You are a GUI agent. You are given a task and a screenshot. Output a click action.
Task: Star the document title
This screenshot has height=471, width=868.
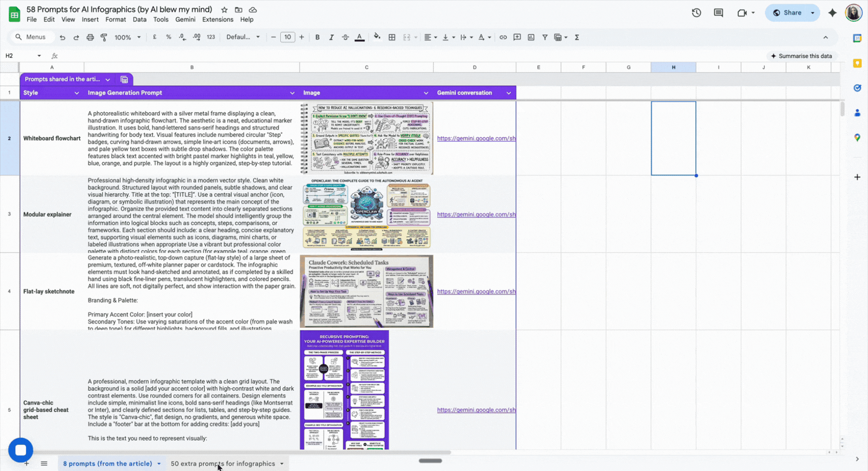click(x=225, y=10)
